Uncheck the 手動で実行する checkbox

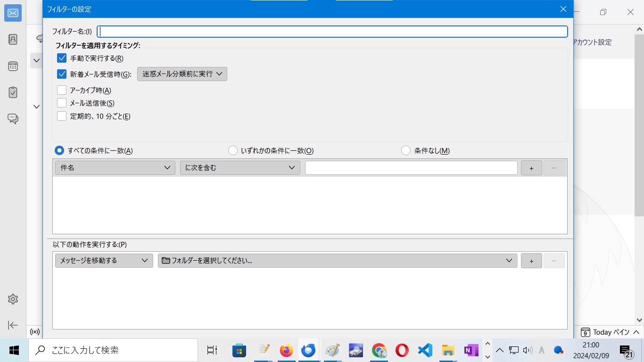62,58
